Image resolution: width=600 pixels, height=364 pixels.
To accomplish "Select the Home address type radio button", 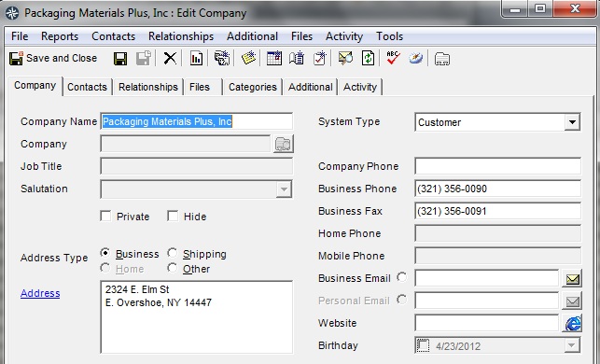I will [105, 268].
